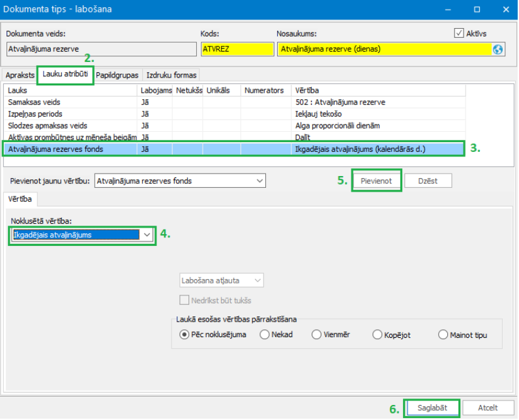Switch to the Izdruku formas tab
The height and width of the screenshot is (420, 519).
click(x=171, y=75)
